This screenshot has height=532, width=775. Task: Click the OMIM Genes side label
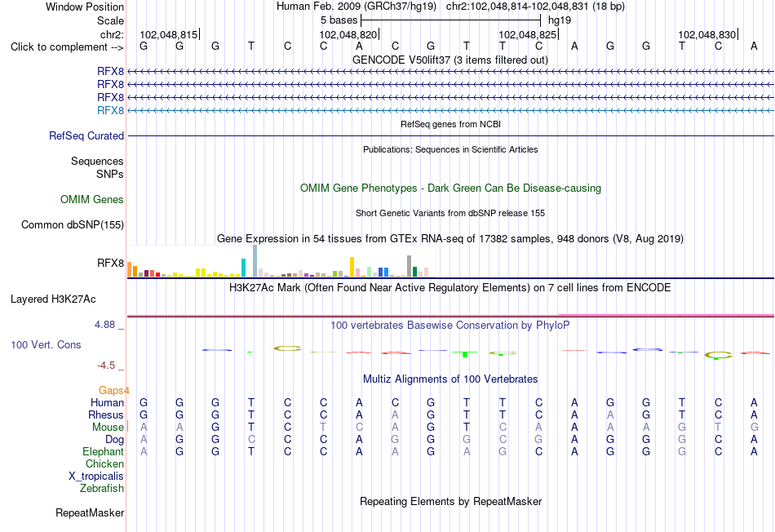pos(92,199)
